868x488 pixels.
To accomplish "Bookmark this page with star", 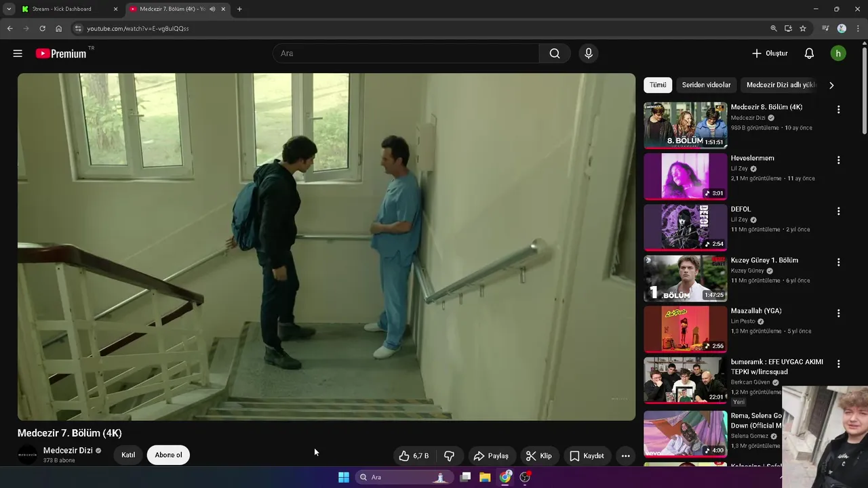I will [x=803, y=28].
